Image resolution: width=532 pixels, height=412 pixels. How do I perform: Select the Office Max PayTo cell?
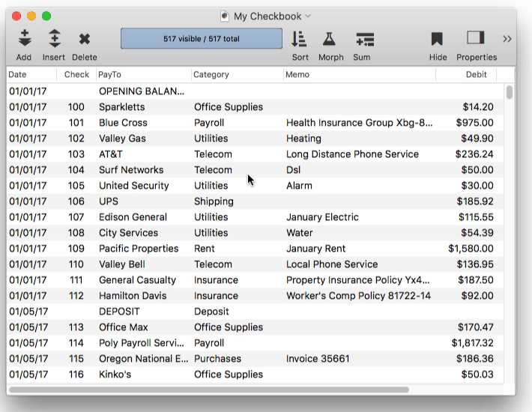(123, 327)
